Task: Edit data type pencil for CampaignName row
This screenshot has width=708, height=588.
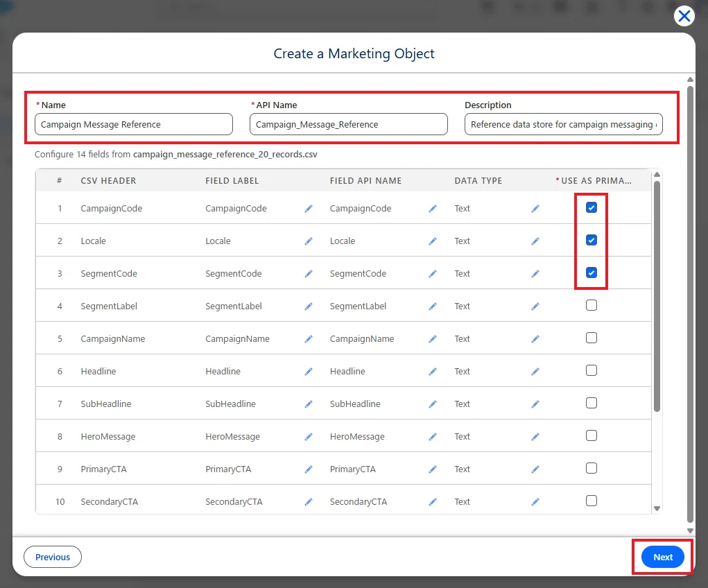Action: (x=535, y=338)
